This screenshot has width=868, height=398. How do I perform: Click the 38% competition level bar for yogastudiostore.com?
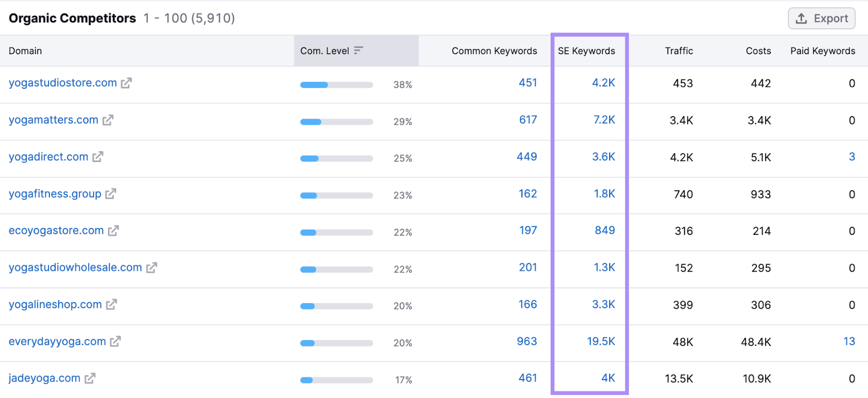(336, 85)
